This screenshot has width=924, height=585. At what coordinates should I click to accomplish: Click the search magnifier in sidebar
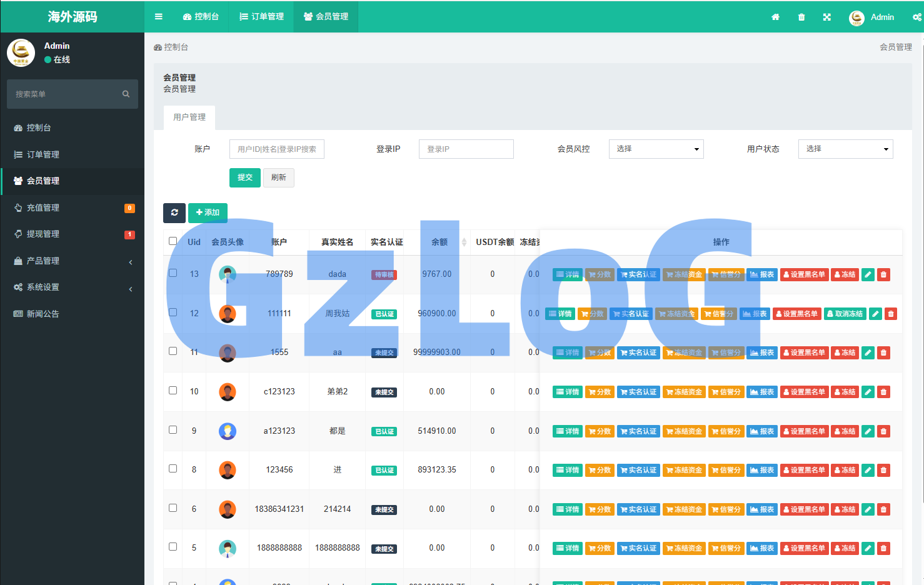126,94
